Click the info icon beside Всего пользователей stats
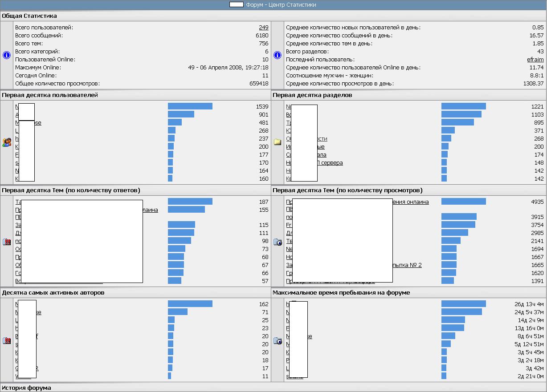The width and height of the screenshot is (547, 392). tap(7, 55)
